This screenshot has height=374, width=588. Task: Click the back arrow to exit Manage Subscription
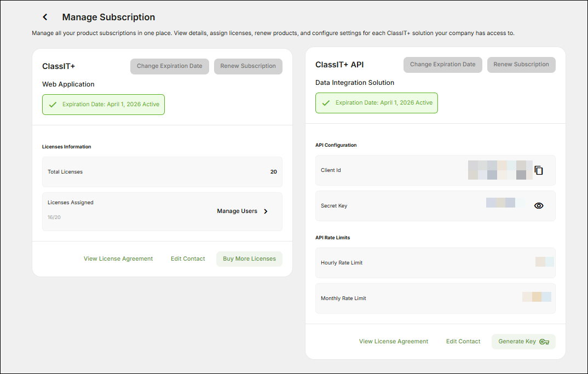[x=45, y=17]
